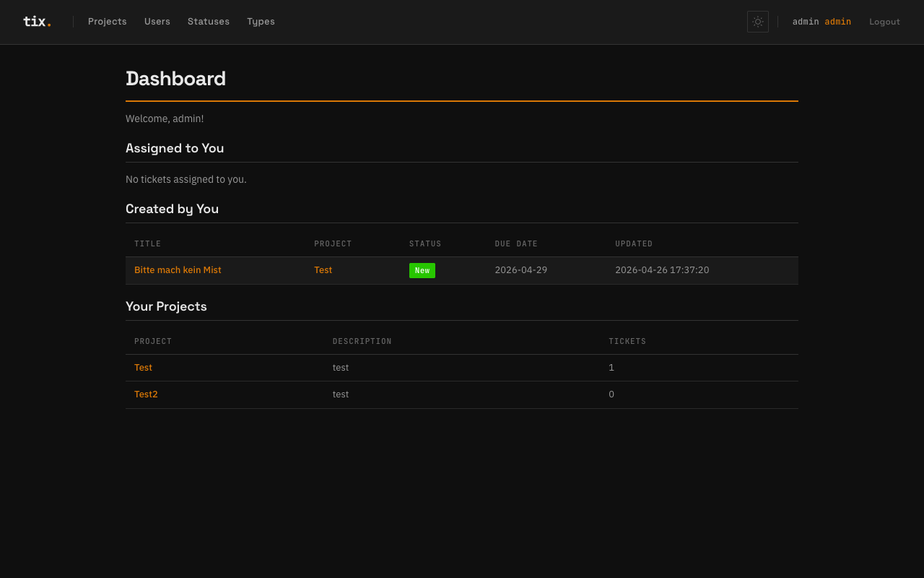Click the Dashboard page heading
Screen dimensions: 924x578
pyautogui.click(x=175, y=78)
